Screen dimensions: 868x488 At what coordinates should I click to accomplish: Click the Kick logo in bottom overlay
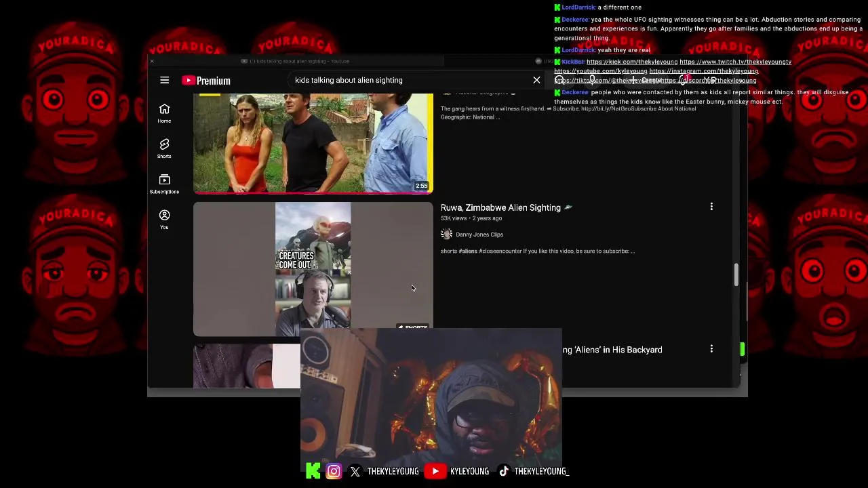click(313, 471)
